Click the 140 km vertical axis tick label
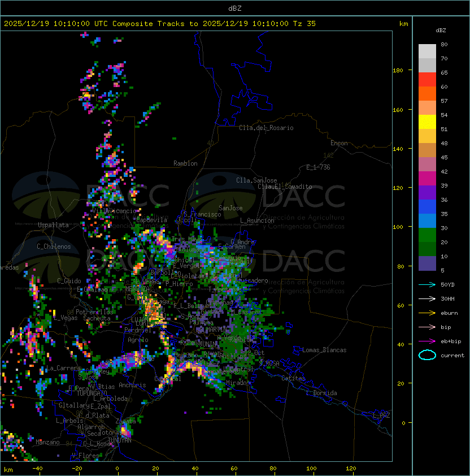The height and width of the screenshot is (476, 470). tap(398, 149)
